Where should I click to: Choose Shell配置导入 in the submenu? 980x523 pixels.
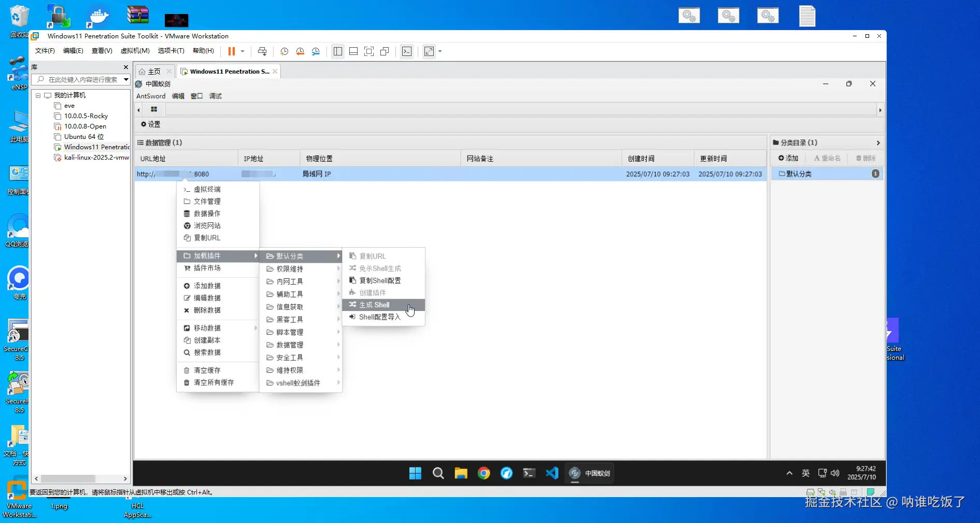(x=384, y=317)
